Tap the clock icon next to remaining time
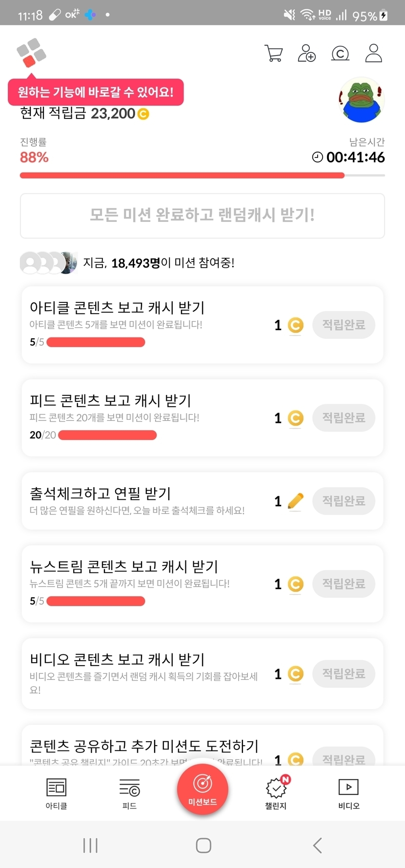 (x=318, y=157)
